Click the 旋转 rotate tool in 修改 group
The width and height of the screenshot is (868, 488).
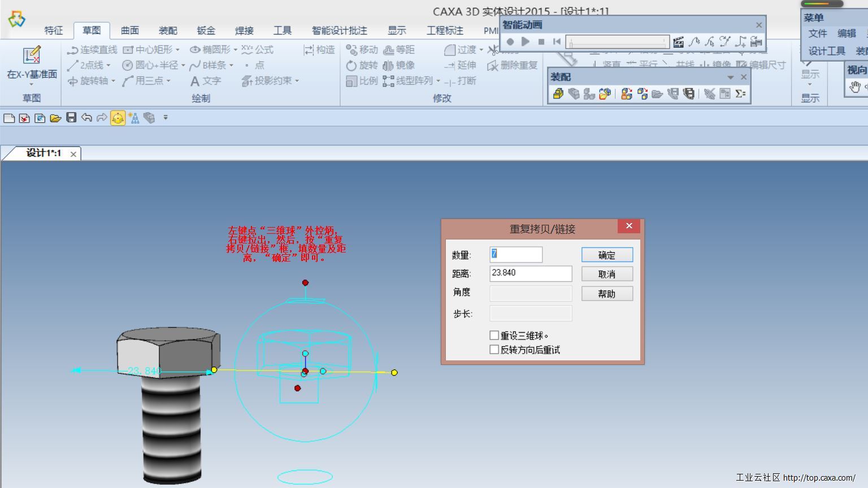362,66
